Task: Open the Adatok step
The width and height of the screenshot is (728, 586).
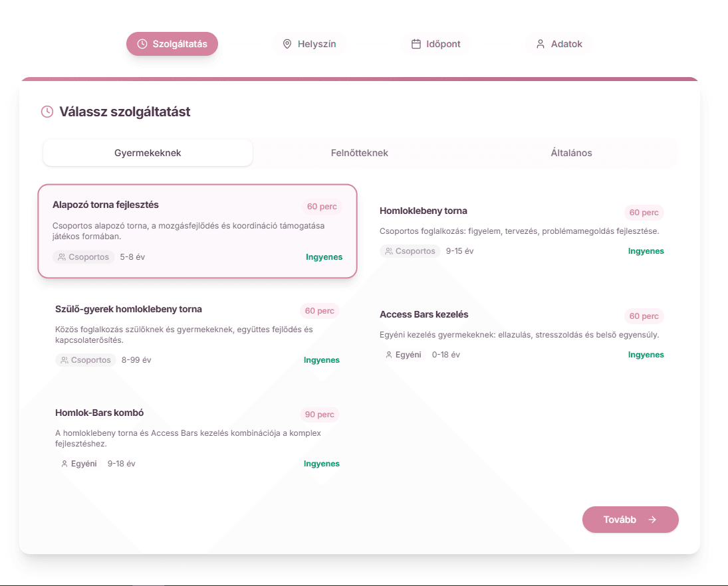Action: coord(559,44)
